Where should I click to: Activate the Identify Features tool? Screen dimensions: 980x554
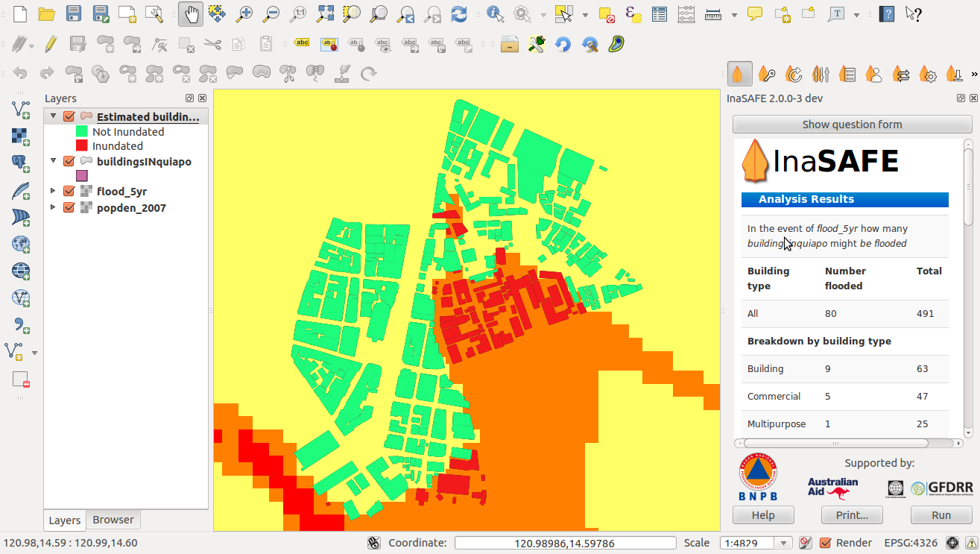click(x=494, y=13)
